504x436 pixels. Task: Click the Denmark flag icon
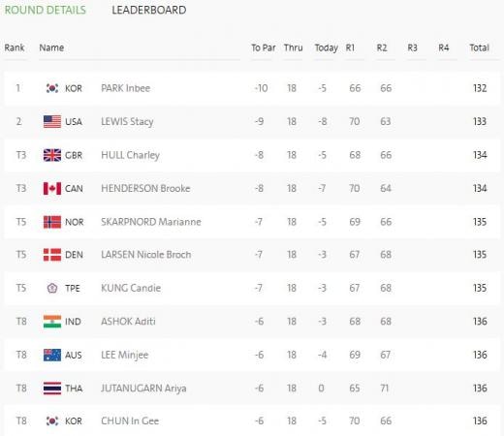pyautogui.click(x=52, y=255)
